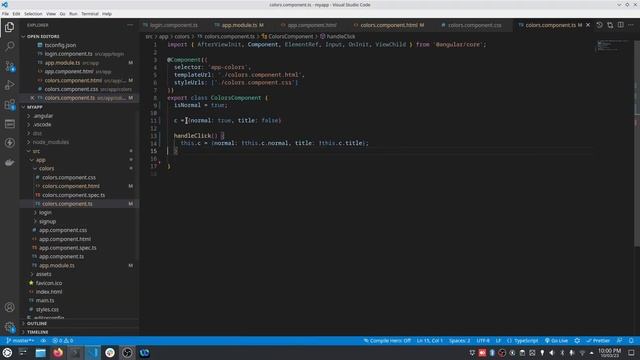640x360 pixels.
Task: Toggle Go Live server
Action: (556, 340)
